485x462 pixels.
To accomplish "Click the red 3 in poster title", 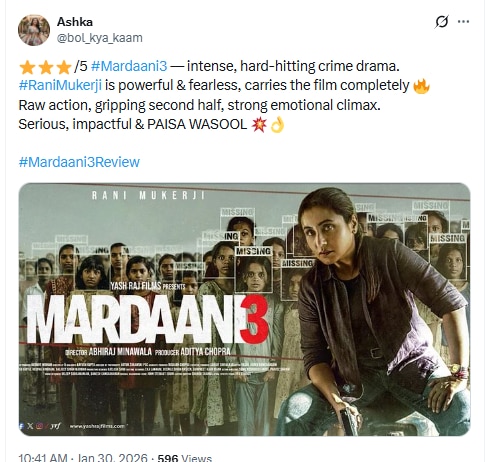I will coord(254,320).
